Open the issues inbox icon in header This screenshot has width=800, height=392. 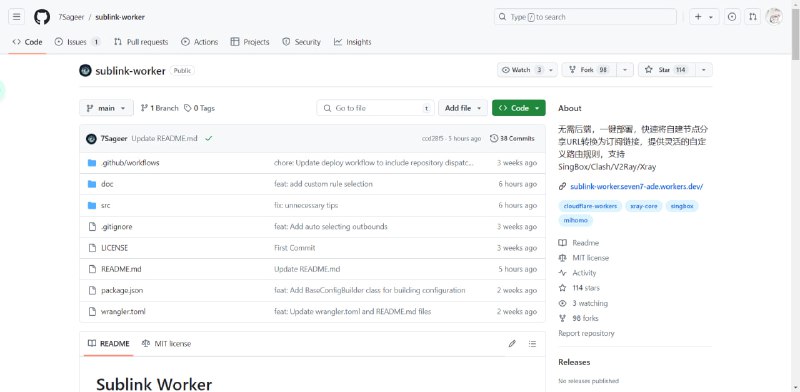pyautogui.click(x=732, y=17)
